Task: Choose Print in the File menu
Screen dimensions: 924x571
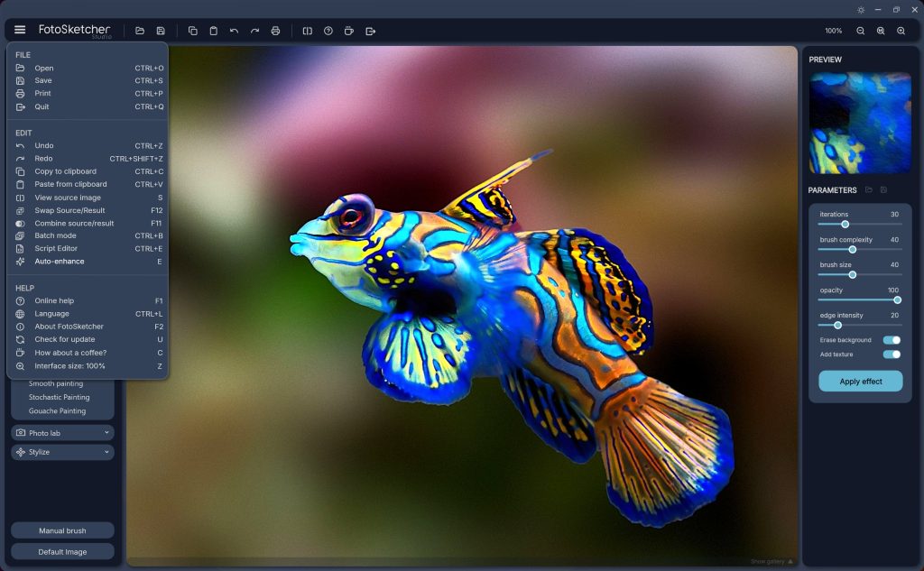Action: (88, 93)
